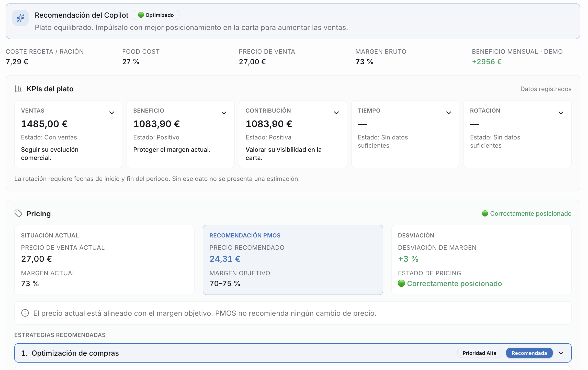Click 'Estado: Con ventas' text

49,137
